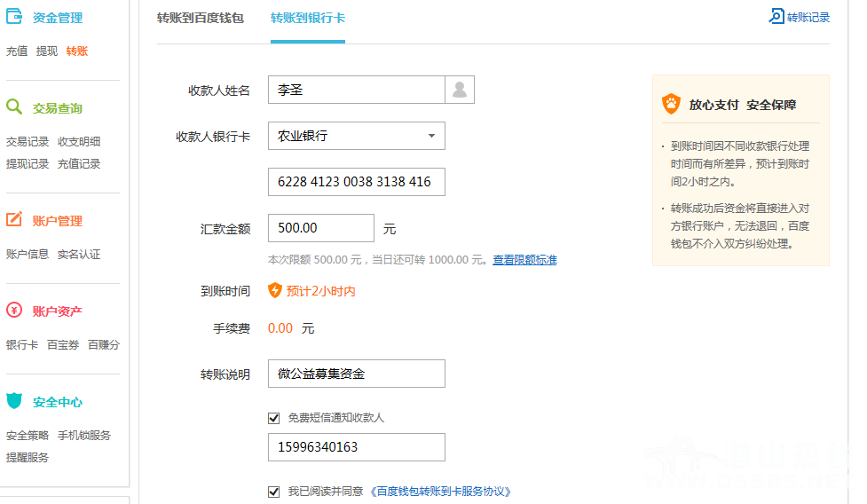This screenshot has height=504, width=867.
Task: Click 账户管理 section heading
Action: pos(58,222)
